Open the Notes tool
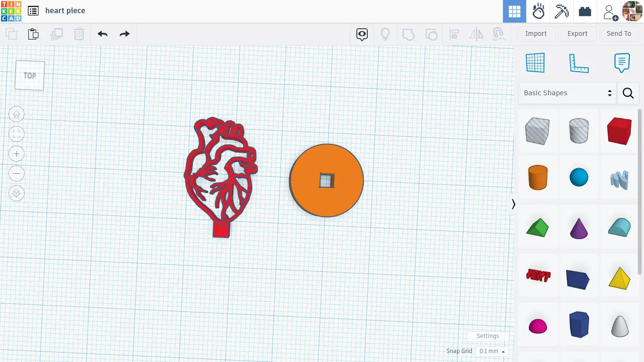Image resolution: width=644 pixels, height=362 pixels. (622, 63)
